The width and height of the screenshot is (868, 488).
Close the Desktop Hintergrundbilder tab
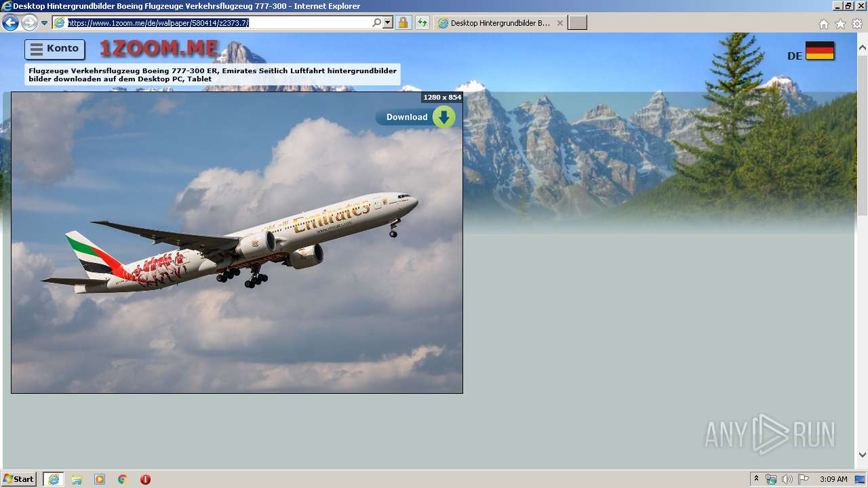(559, 23)
